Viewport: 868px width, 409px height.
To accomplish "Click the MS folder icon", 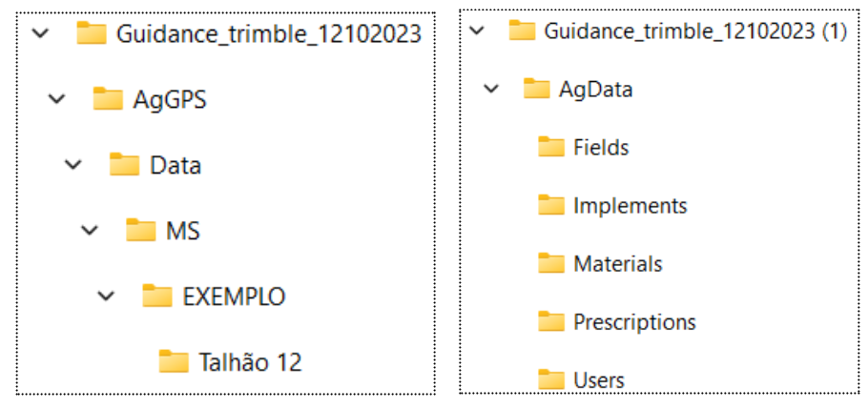I will click(x=140, y=230).
